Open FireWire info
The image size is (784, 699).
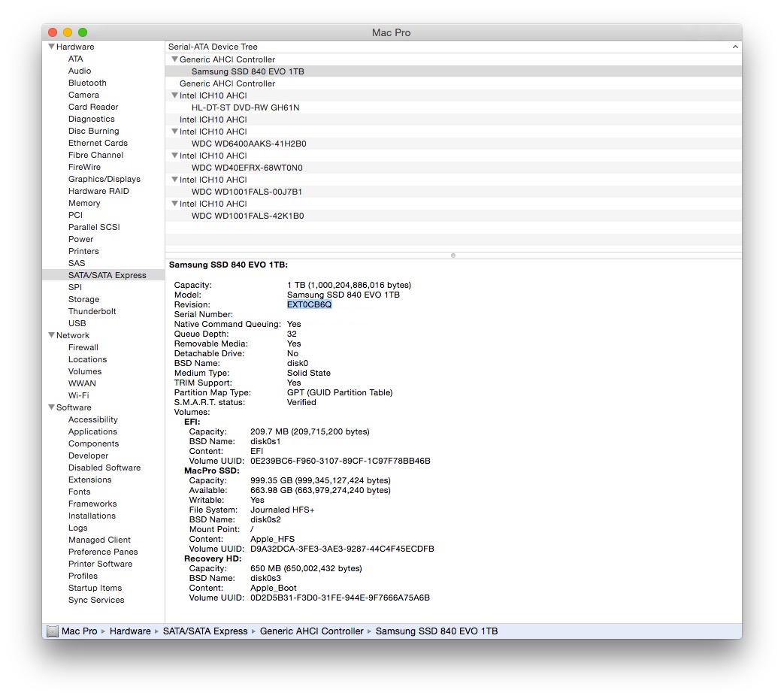84,167
